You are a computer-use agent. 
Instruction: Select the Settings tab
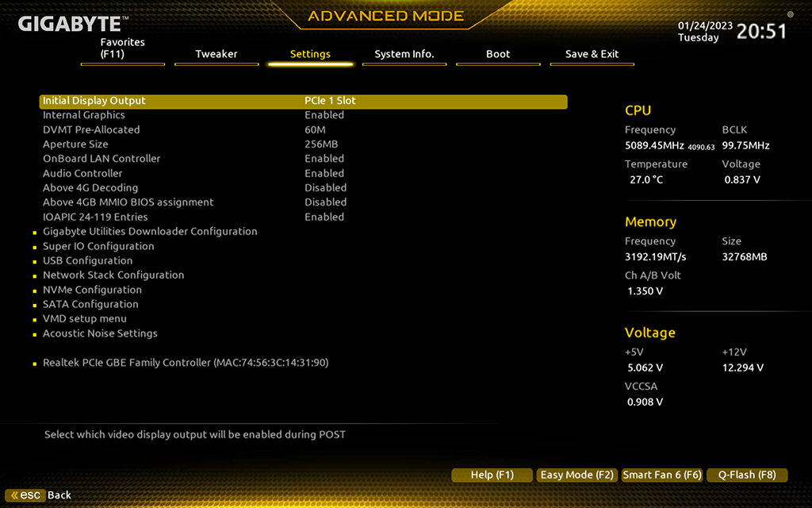[x=310, y=54]
